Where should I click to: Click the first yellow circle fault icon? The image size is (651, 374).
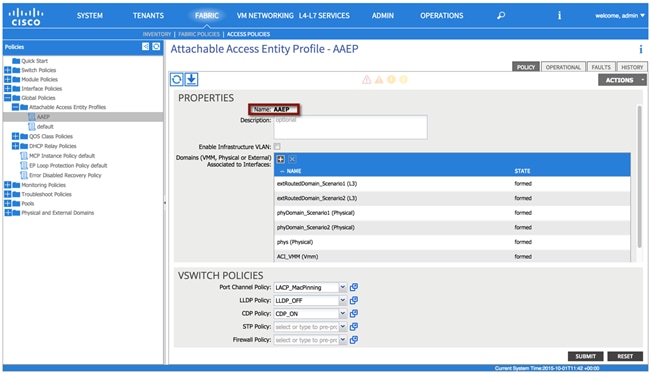pos(391,79)
